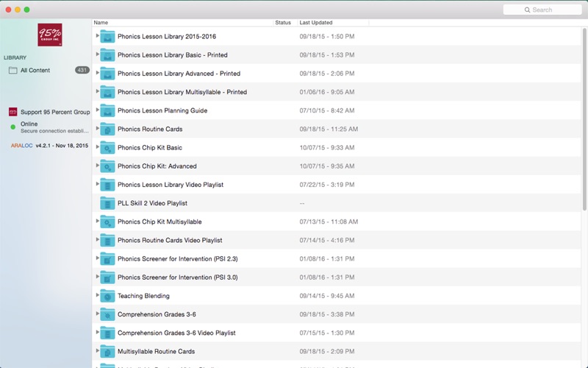The width and height of the screenshot is (588, 368).
Task: Expand Multisyllable Routine Cards disclosure triangle
Action: tap(97, 351)
